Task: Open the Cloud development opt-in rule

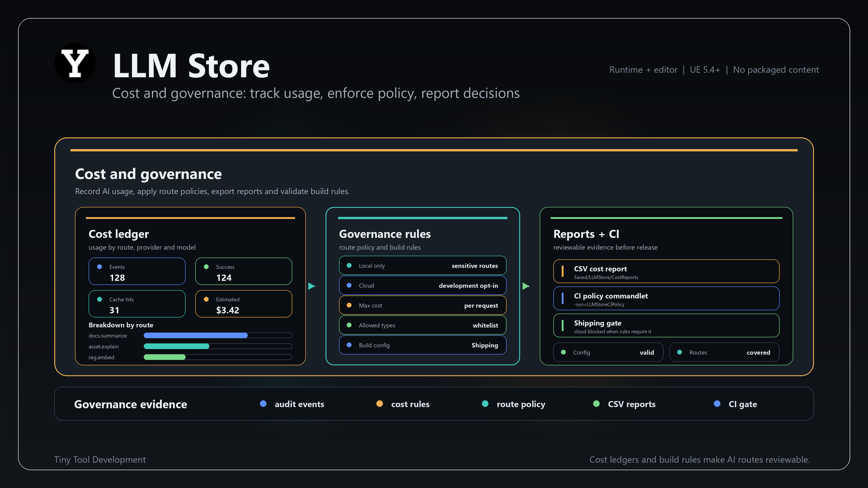Action: pos(423,286)
